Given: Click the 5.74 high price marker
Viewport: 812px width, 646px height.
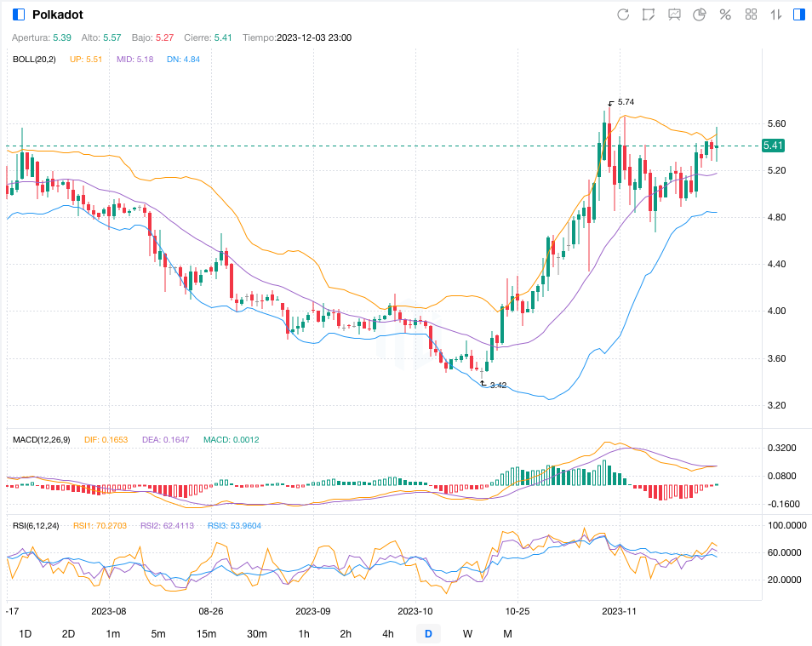Looking at the screenshot, I should point(626,102).
